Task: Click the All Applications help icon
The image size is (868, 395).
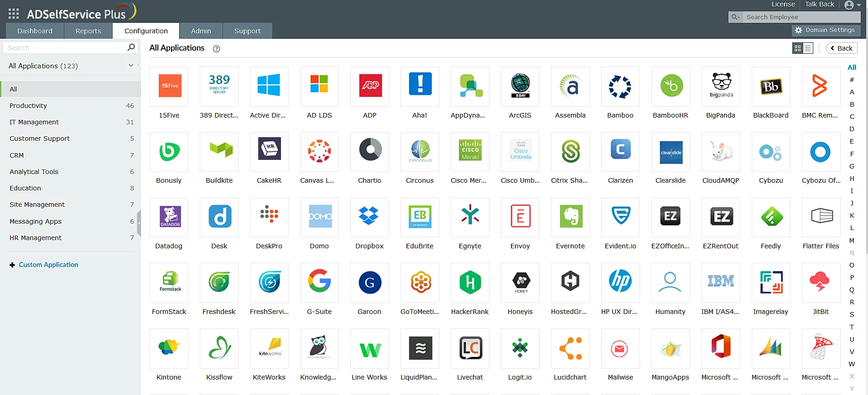Action: [x=217, y=49]
